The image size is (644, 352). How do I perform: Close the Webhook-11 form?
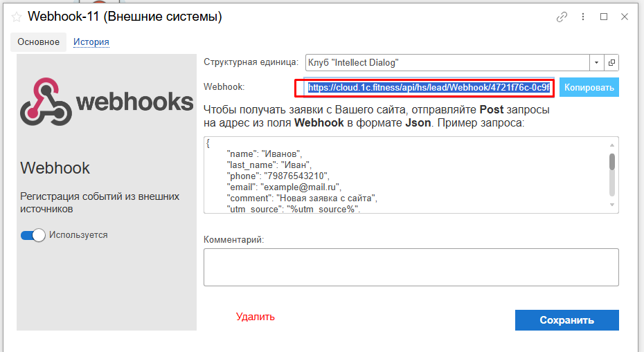coord(625,17)
